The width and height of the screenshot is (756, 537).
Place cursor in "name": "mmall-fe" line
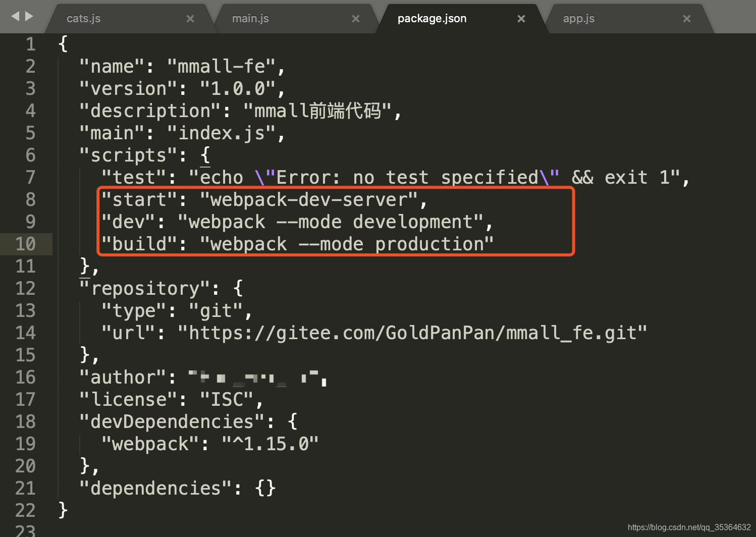pyautogui.click(x=183, y=66)
